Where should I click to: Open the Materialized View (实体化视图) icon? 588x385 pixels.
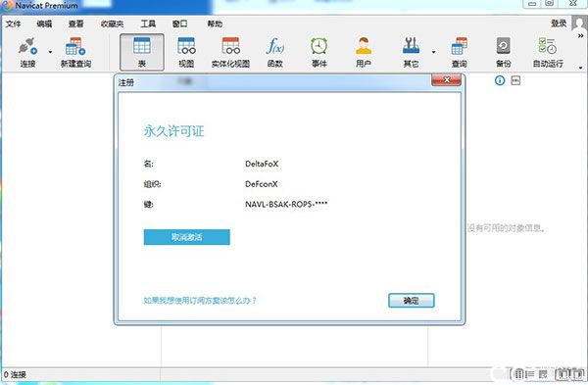pos(230,52)
